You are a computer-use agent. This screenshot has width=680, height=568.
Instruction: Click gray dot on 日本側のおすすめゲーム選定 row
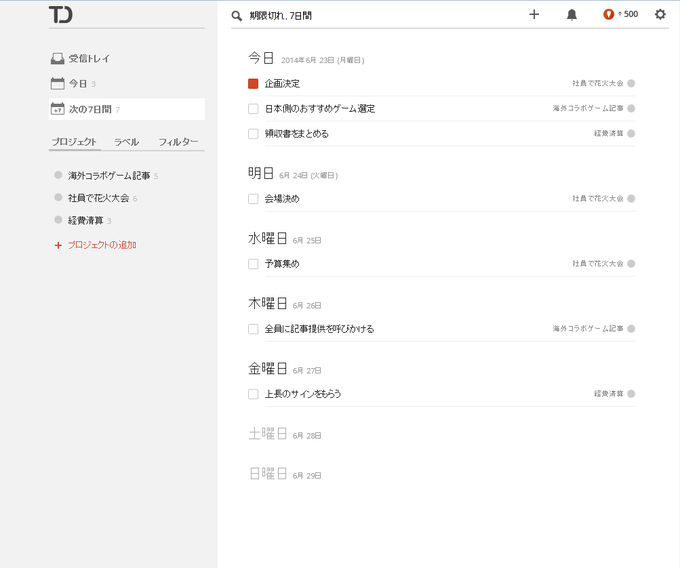(631, 108)
